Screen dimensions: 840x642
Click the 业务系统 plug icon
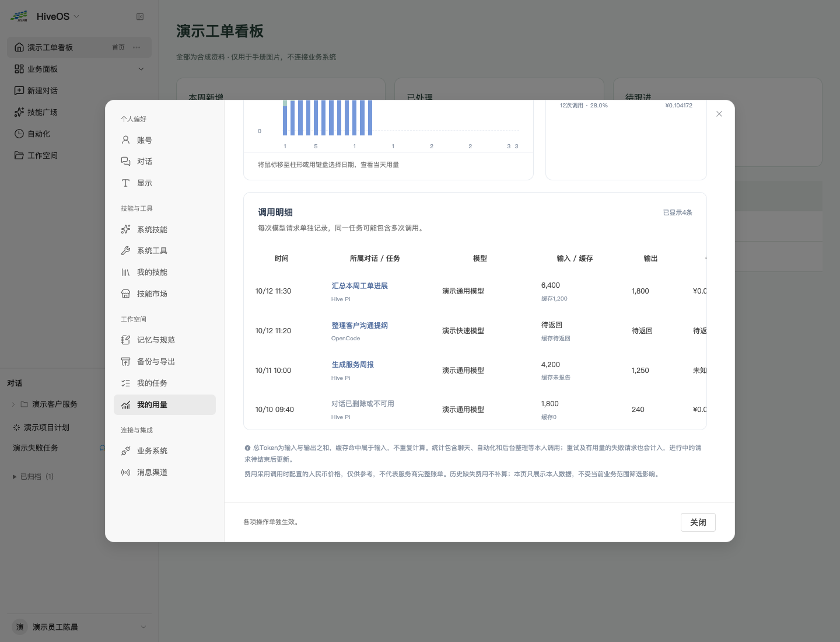pos(125,451)
